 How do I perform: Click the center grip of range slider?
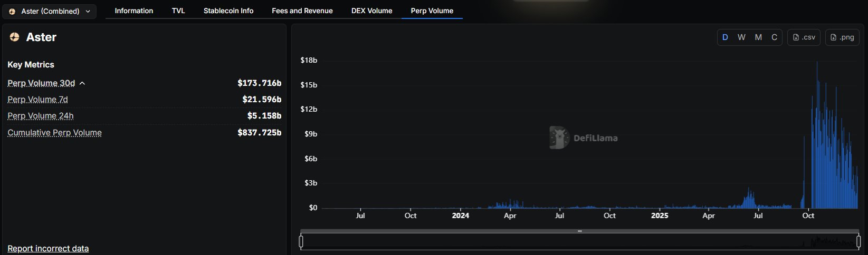(x=579, y=231)
